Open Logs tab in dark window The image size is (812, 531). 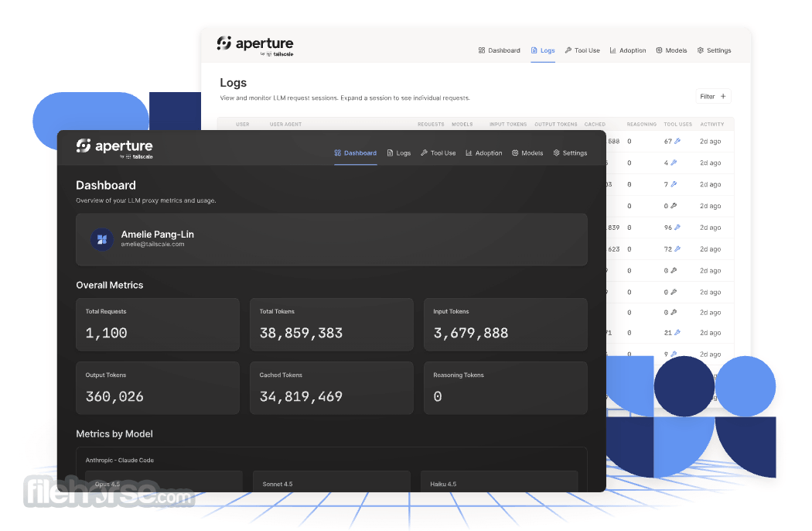399,153
